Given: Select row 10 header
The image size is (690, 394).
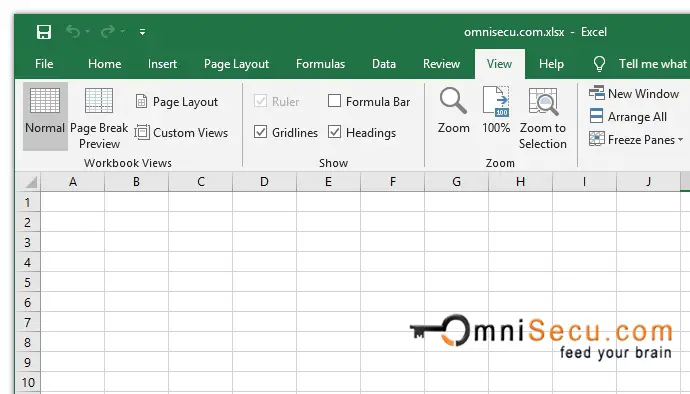Looking at the screenshot, I should [x=28, y=382].
